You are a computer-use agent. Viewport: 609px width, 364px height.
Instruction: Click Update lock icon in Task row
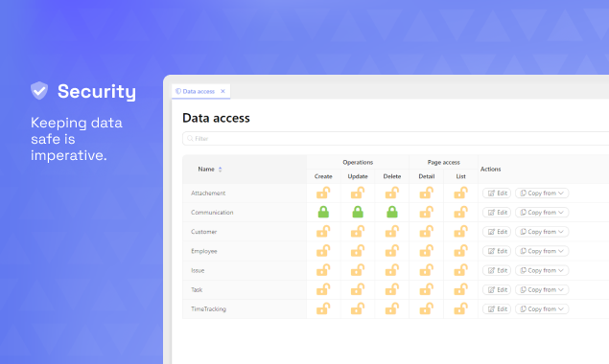[358, 289]
